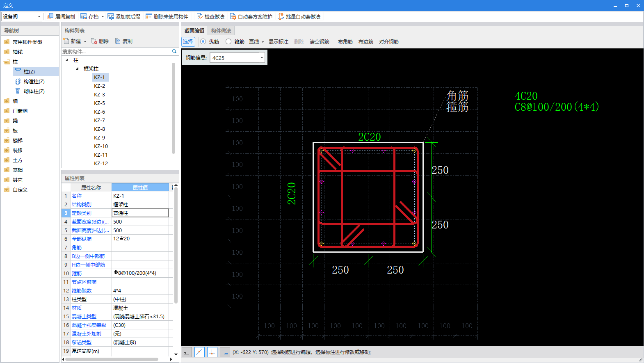Select KZ-1 in component list
This screenshot has height=363, width=644.
point(100,77)
